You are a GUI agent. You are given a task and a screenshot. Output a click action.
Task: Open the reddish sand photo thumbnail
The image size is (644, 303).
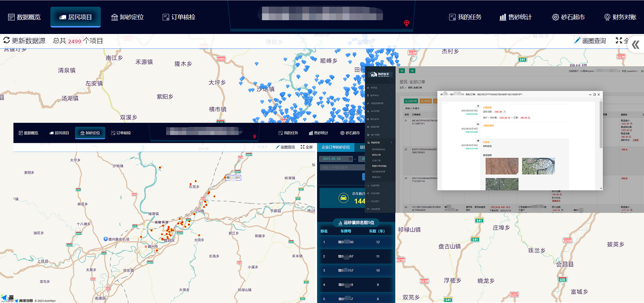point(502,166)
